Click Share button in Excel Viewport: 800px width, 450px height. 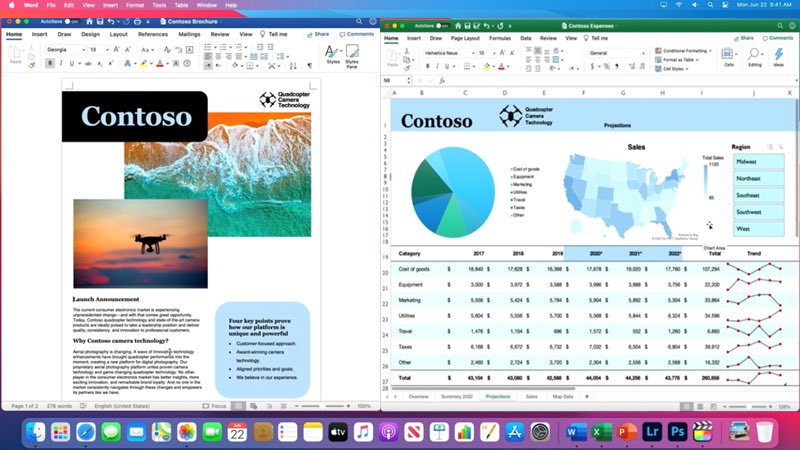coord(743,38)
